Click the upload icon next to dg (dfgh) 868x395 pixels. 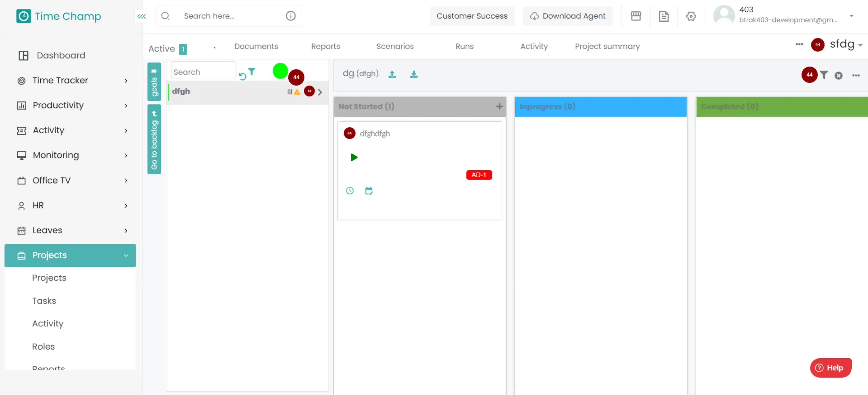point(392,74)
